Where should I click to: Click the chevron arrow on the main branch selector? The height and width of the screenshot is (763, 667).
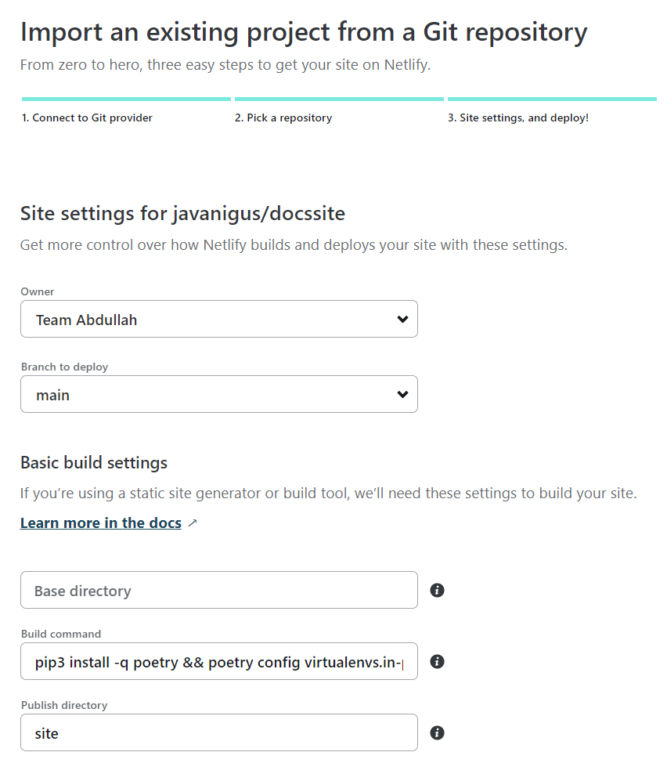tap(402, 394)
